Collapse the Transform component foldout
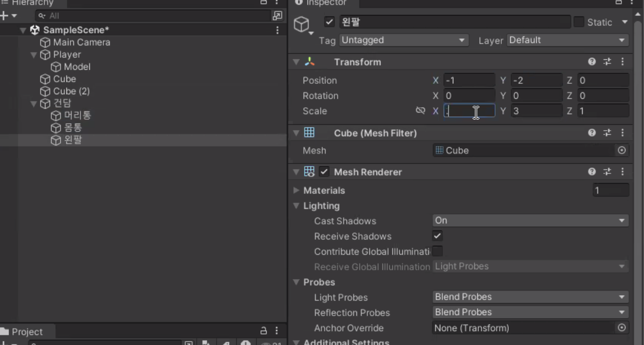Screen dimensions: 644x345 pyautogui.click(x=297, y=62)
